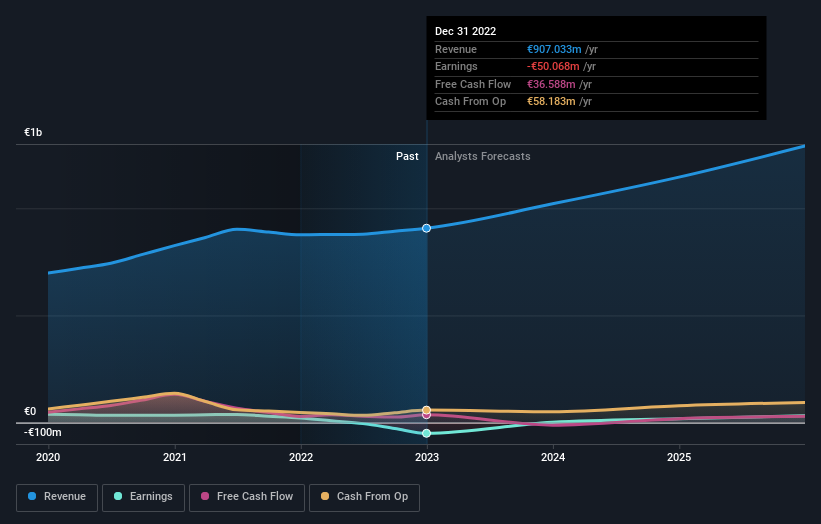Toggle the Cash From Op legend button
This screenshot has width=821, height=524.
pos(364,497)
